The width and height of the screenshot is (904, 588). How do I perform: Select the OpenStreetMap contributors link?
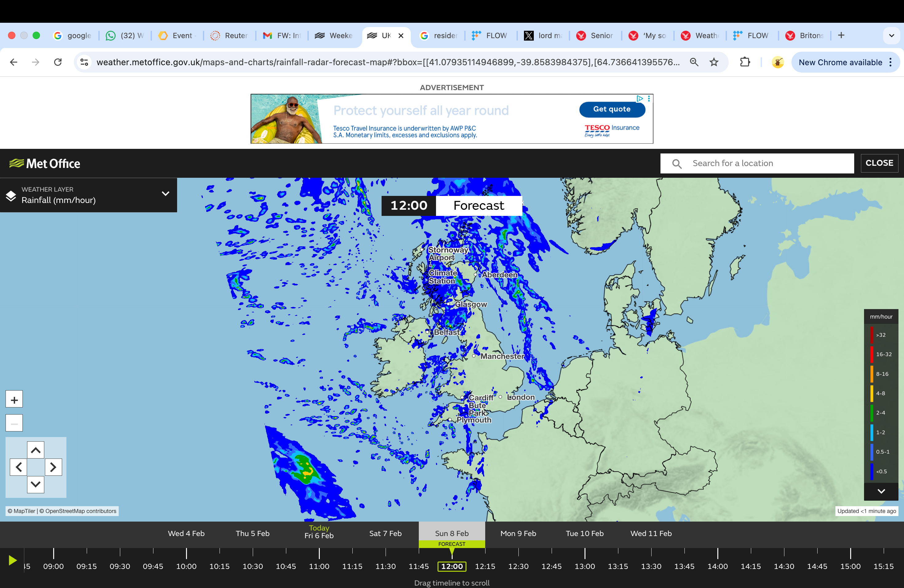tap(80, 511)
